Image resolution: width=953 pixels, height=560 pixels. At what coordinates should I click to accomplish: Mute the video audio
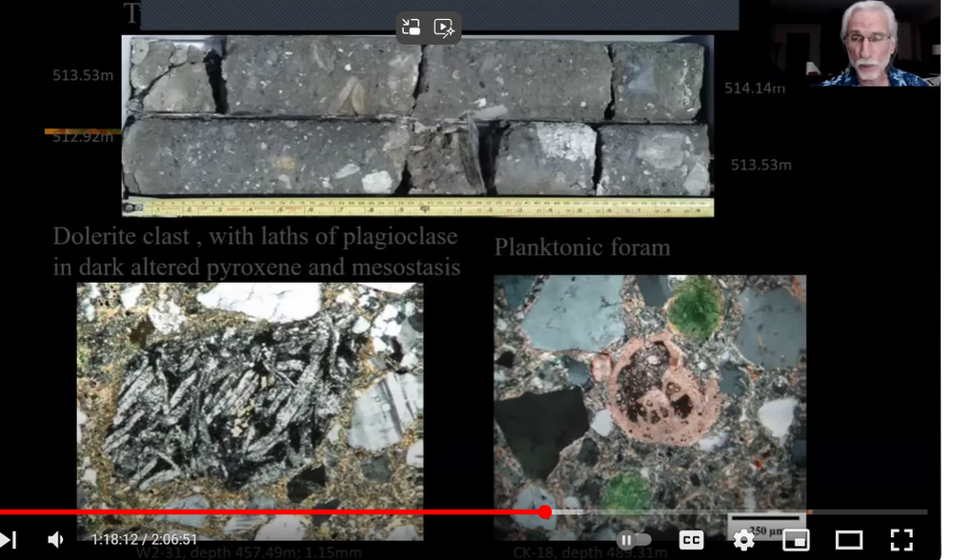click(x=54, y=540)
